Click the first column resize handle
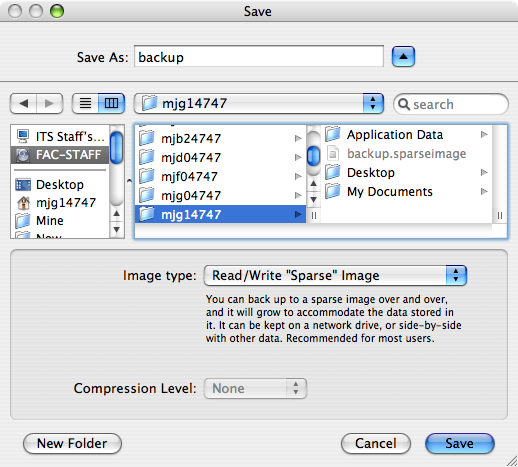 tap(313, 216)
